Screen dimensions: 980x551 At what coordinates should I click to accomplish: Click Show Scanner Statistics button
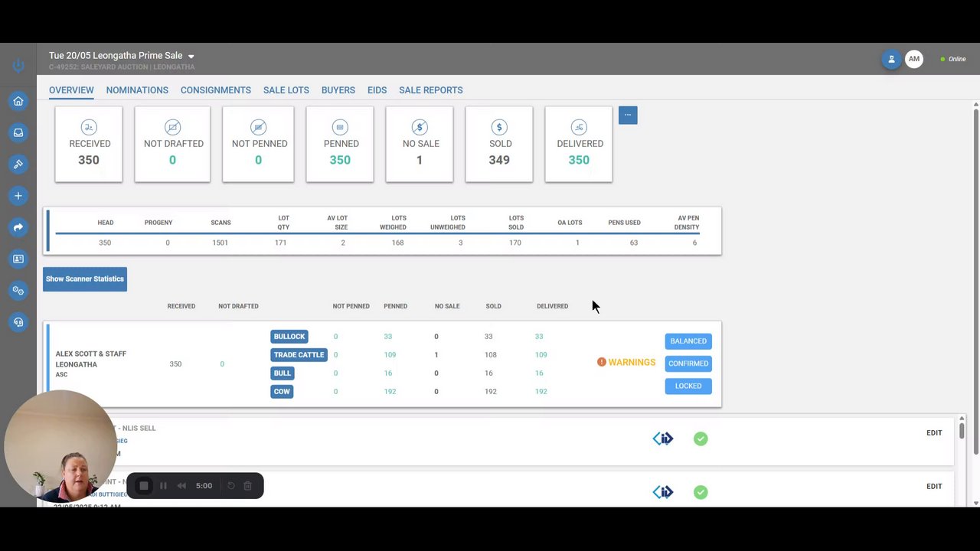point(85,279)
